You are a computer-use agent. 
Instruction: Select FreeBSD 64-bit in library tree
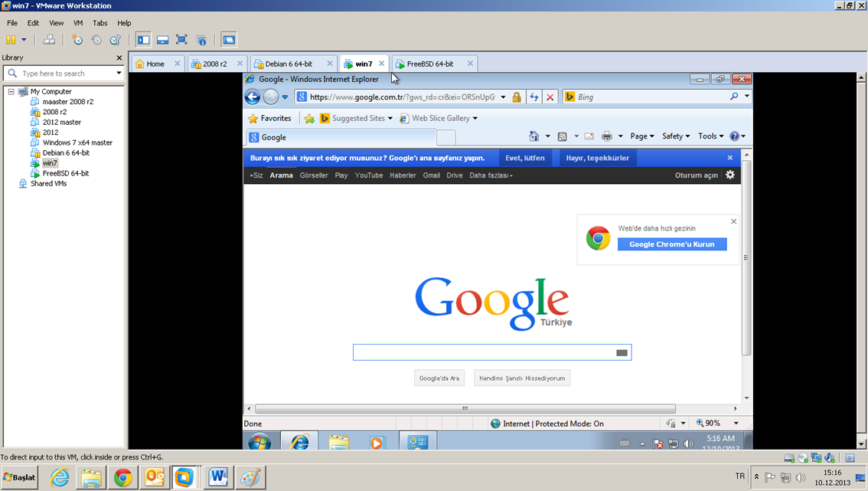tap(65, 173)
